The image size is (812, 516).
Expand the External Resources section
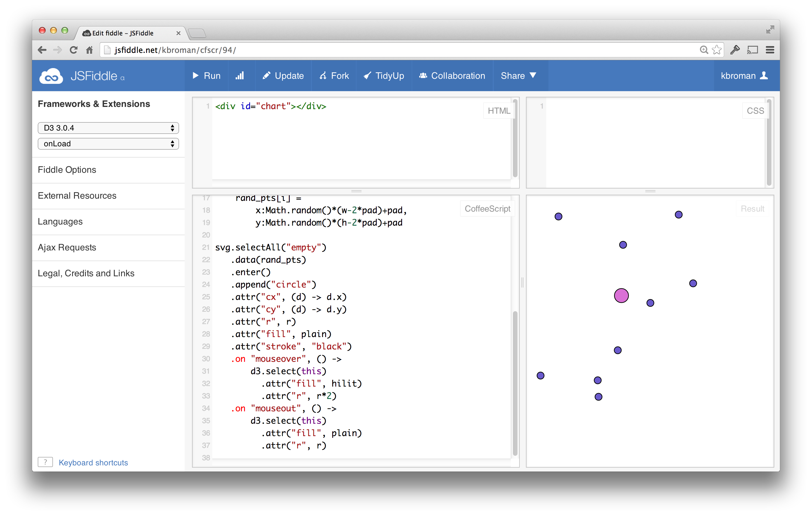[77, 196]
